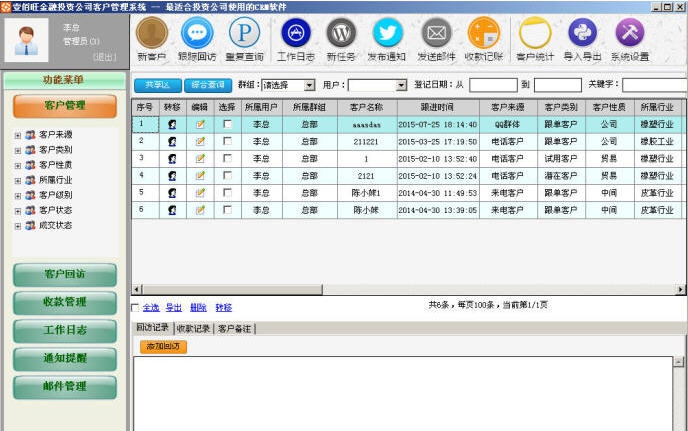
Task: Click the 退出 logout link
Action: pyautogui.click(x=104, y=57)
